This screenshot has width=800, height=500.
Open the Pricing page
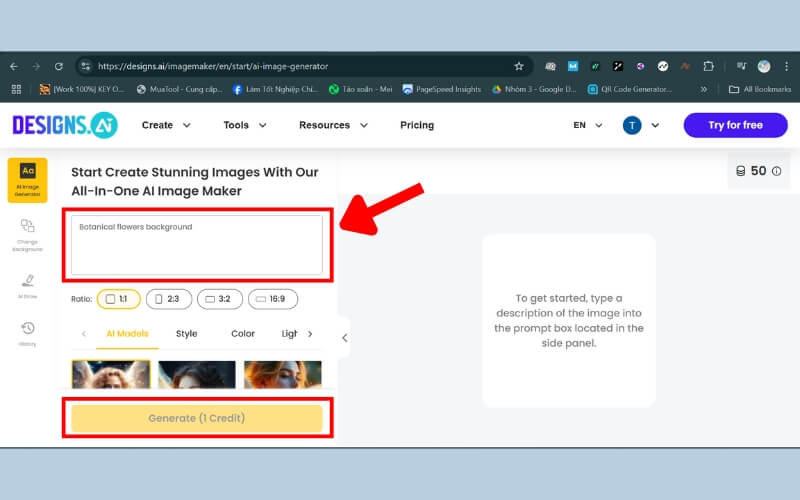point(417,125)
